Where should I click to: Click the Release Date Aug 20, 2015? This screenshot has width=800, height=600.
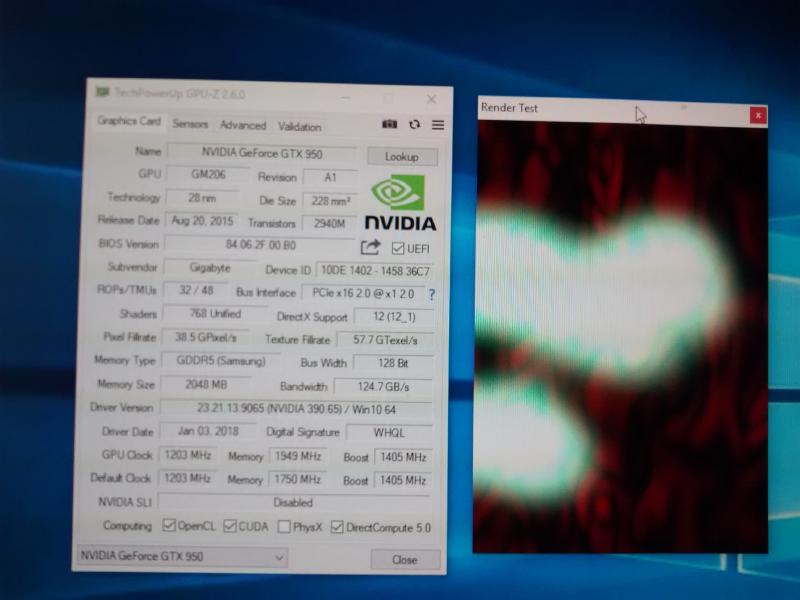tap(202, 221)
